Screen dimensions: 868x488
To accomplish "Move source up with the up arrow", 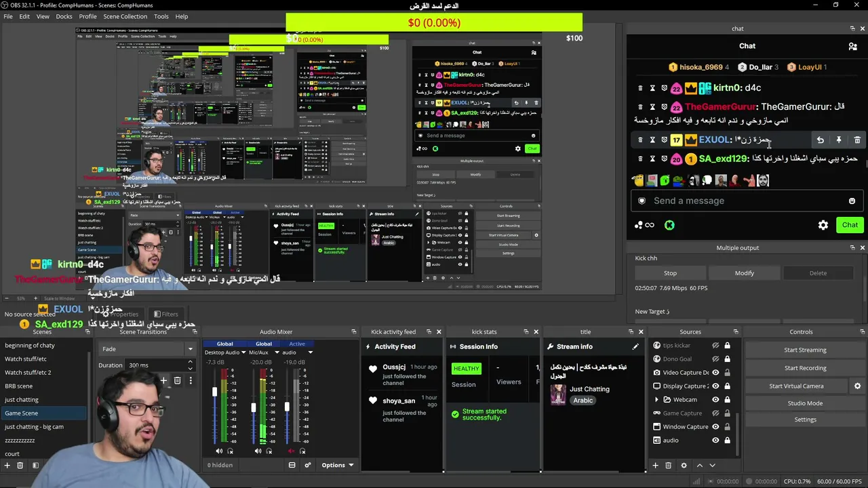I will (700, 466).
